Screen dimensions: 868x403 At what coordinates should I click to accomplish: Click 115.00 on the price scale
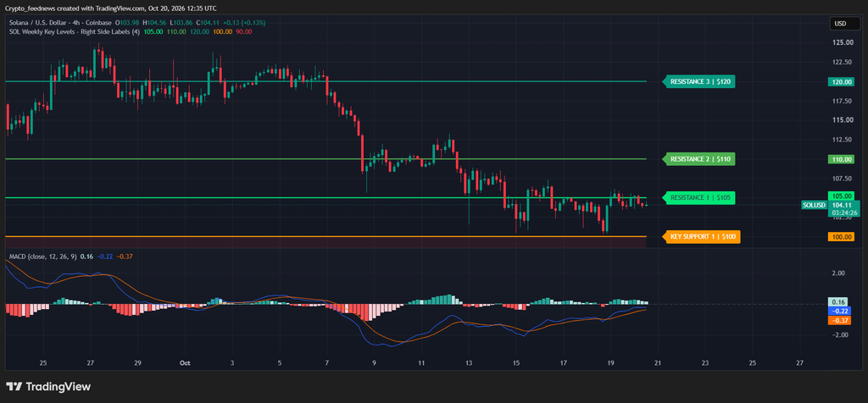point(841,120)
